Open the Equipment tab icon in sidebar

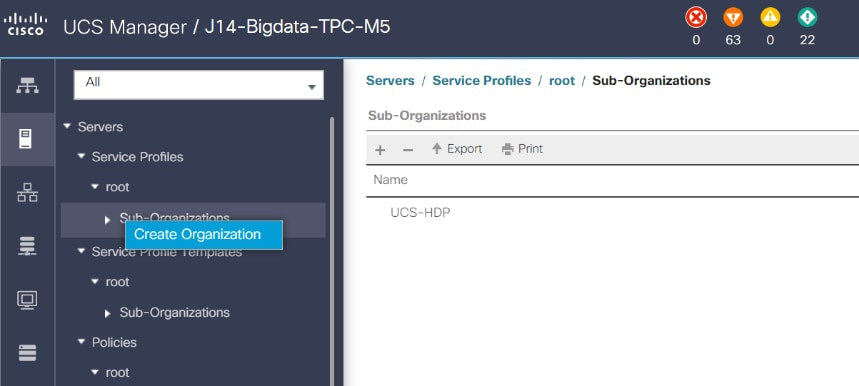(27, 86)
